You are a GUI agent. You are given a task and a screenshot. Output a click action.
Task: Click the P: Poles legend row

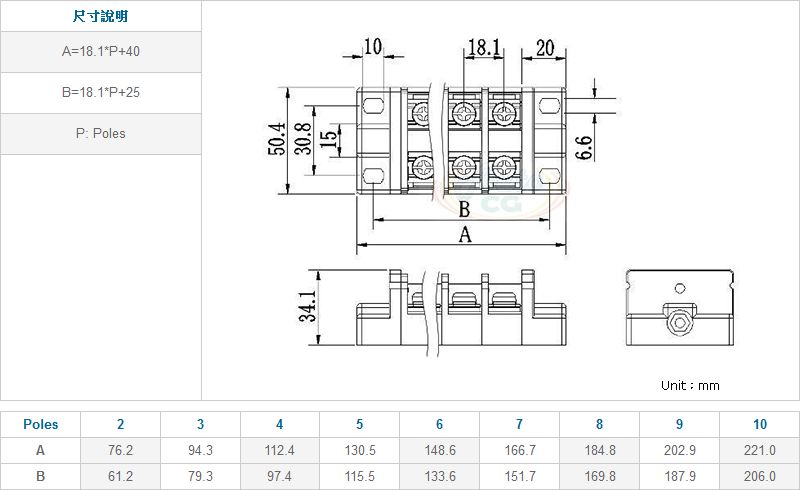click(100, 133)
